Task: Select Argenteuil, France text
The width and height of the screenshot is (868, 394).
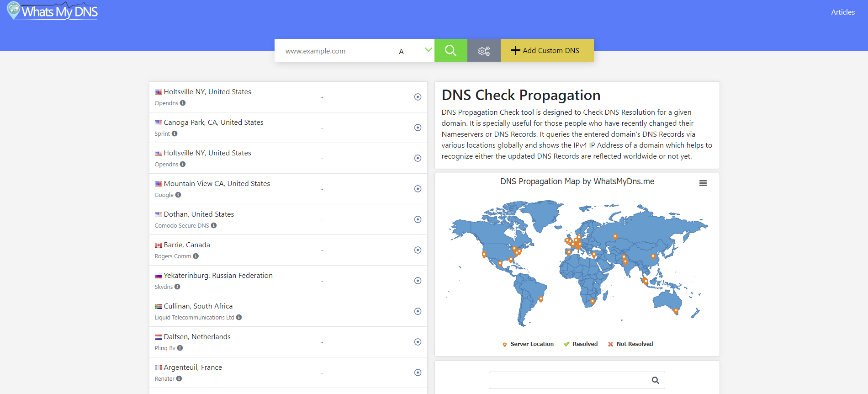Action: tap(193, 367)
